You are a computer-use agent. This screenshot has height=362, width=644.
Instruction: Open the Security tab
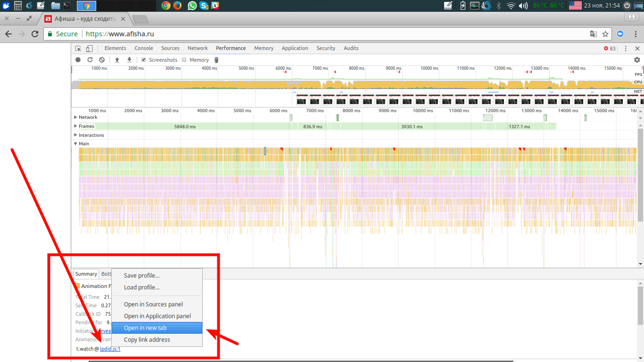tap(326, 48)
